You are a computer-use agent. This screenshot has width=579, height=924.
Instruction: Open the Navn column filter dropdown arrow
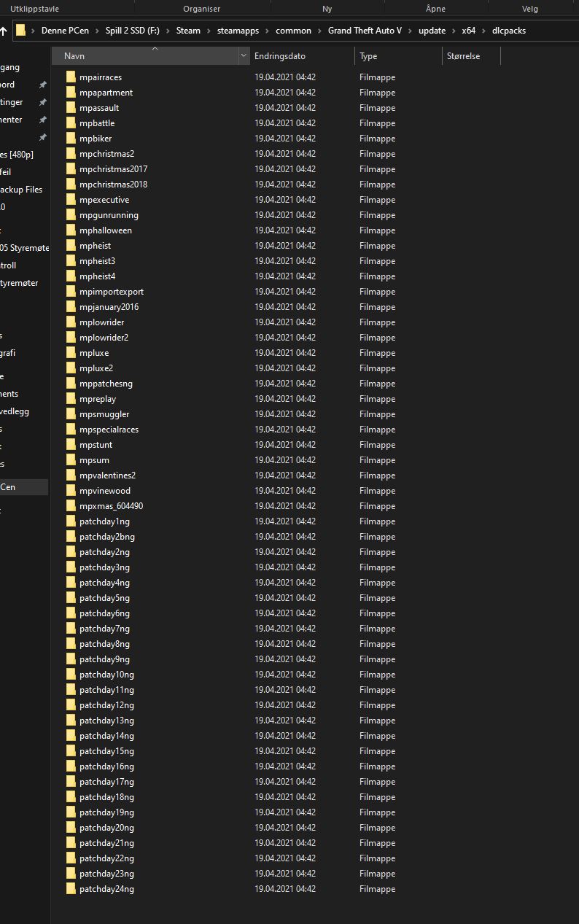click(x=243, y=56)
